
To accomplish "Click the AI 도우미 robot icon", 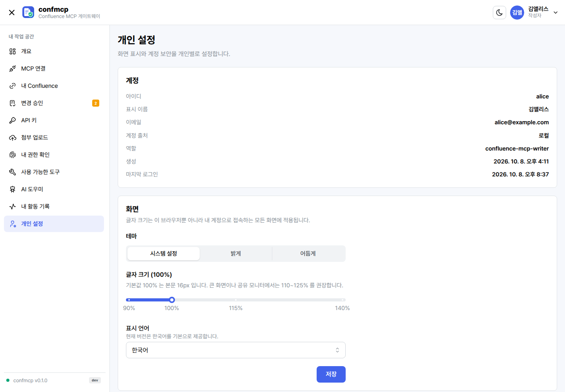I will click(13, 189).
